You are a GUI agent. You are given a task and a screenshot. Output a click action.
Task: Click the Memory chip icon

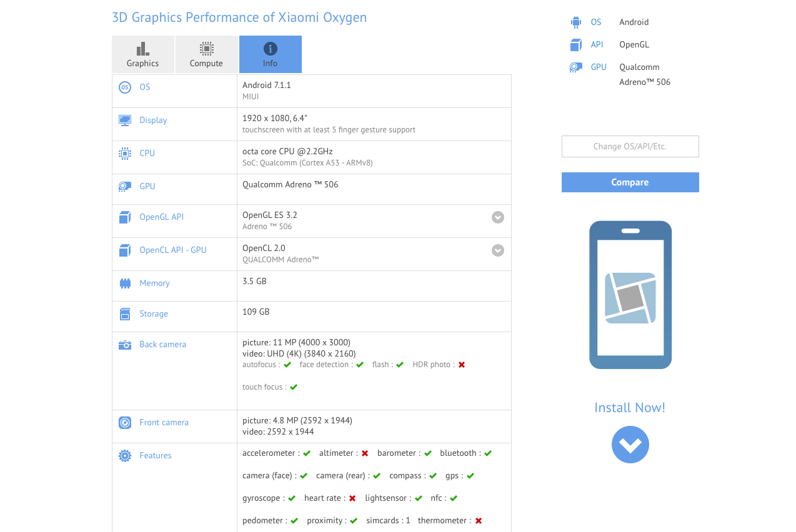(x=125, y=283)
